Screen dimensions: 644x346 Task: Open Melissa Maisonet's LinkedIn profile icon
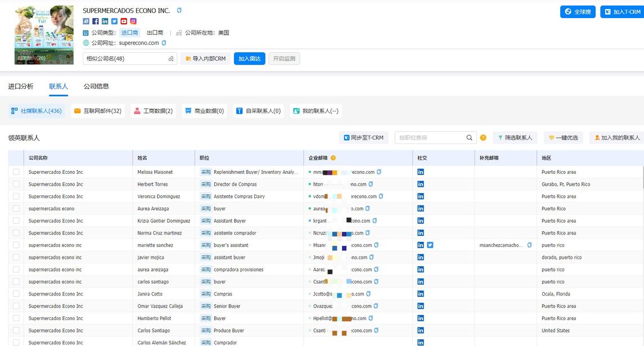[x=421, y=172]
